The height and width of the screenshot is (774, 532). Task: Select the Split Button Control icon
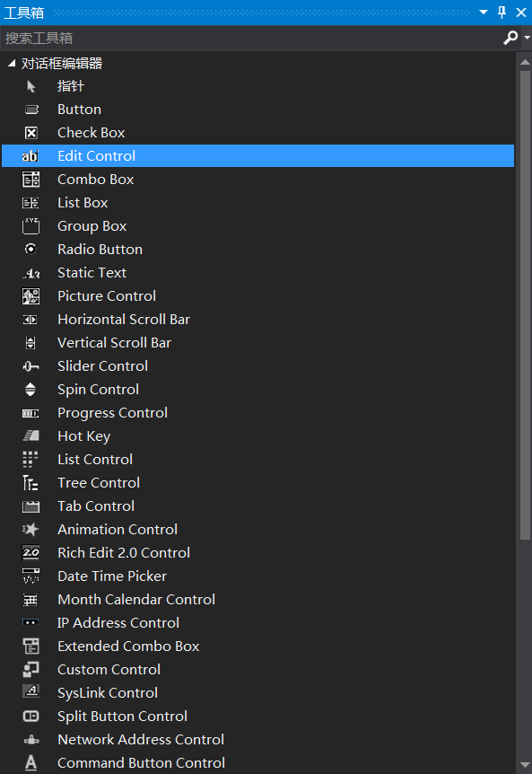point(31,717)
